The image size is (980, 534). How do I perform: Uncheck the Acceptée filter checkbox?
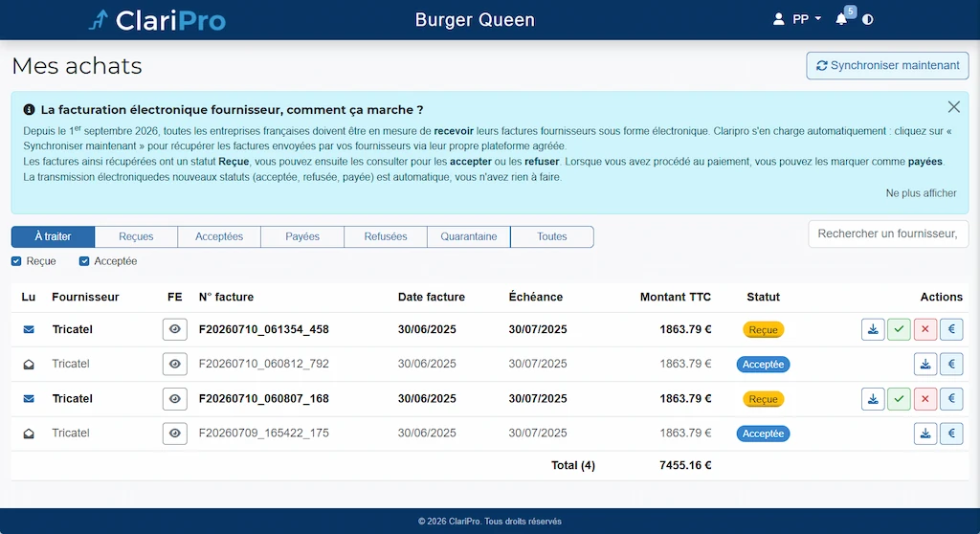tap(84, 261)
